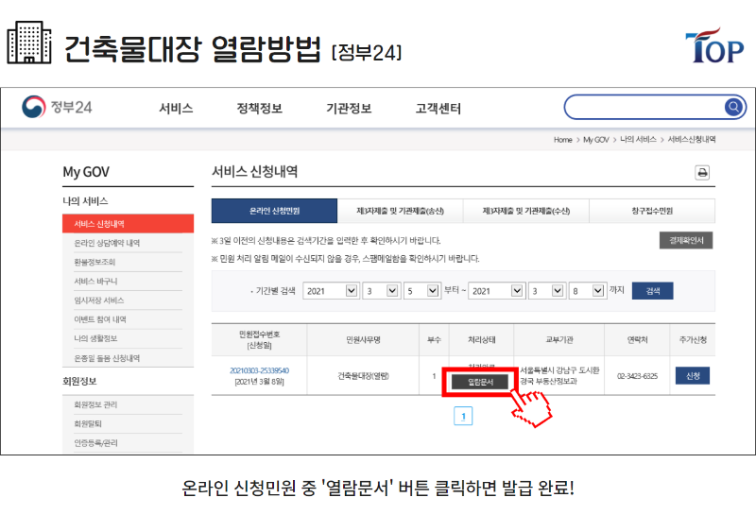
Task: Click Home in the breadcrumb
Action: tap(562, 140)
